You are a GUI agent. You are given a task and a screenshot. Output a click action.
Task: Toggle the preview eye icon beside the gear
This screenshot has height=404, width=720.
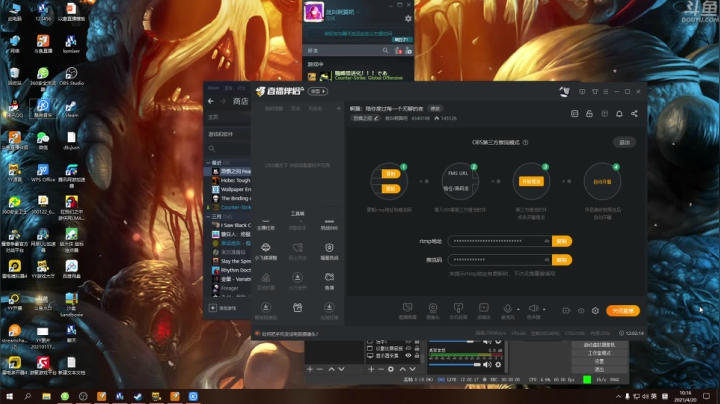581,311
